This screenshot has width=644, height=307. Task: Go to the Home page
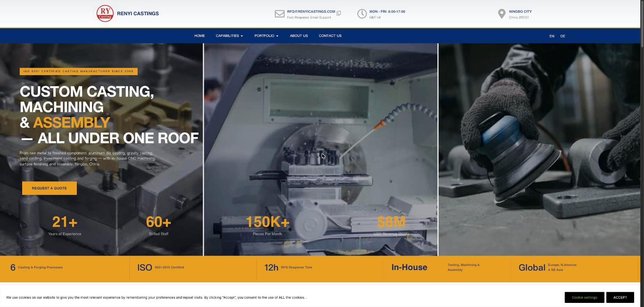(200, 36)
